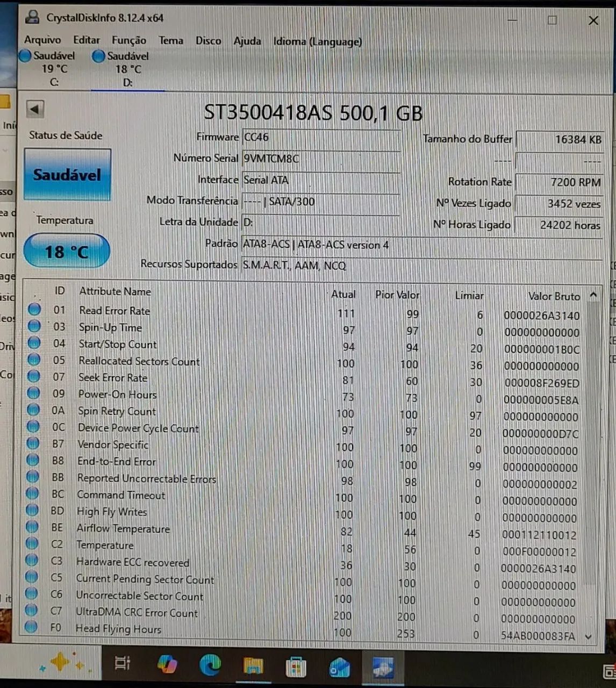Click the 18 °C temperature button
This screenshot has width=616, height=688.
[67, 252]
